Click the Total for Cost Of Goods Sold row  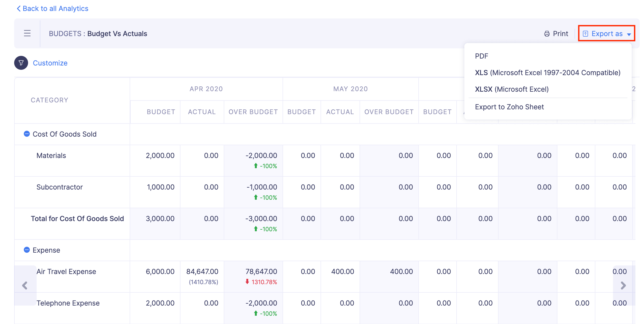[77, 218]
